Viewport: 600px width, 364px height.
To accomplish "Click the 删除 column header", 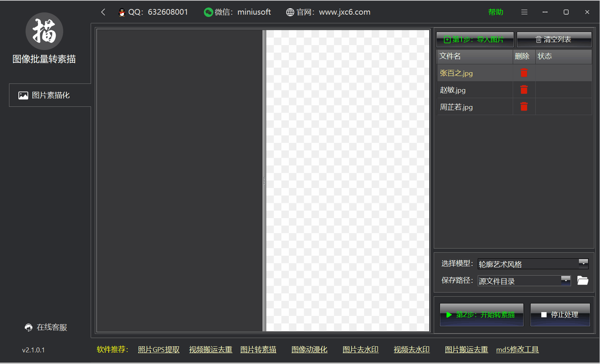I will click(524, 56).
